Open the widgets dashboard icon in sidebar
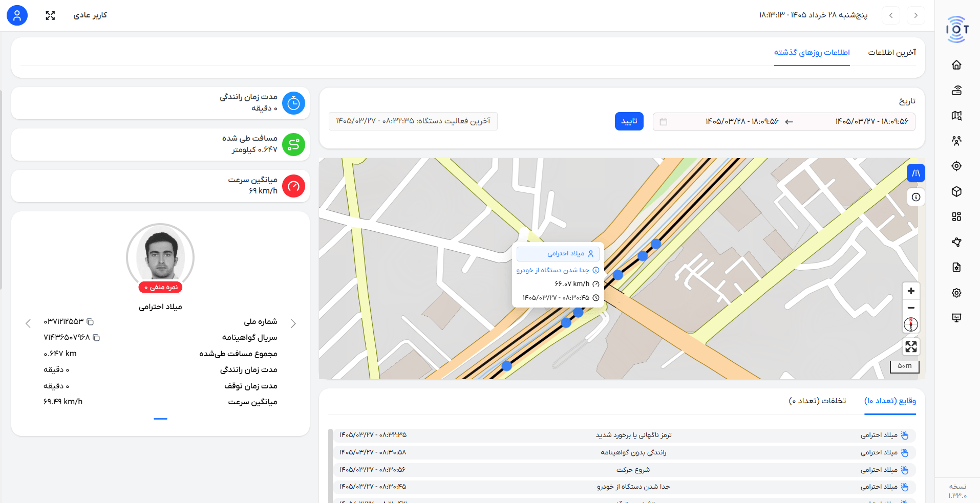 coord(956,216)
